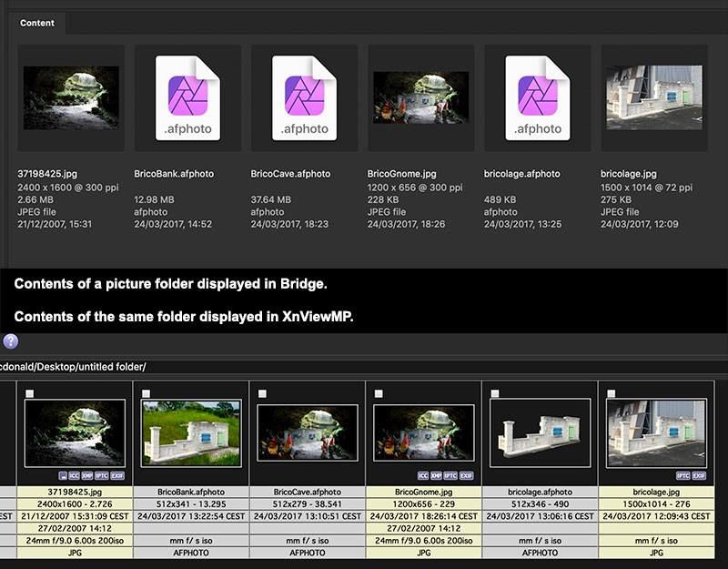728x569 pixels.
Task: Click the '24/03/2017, 14:52' date in Bridge
Action: (173, 224)
